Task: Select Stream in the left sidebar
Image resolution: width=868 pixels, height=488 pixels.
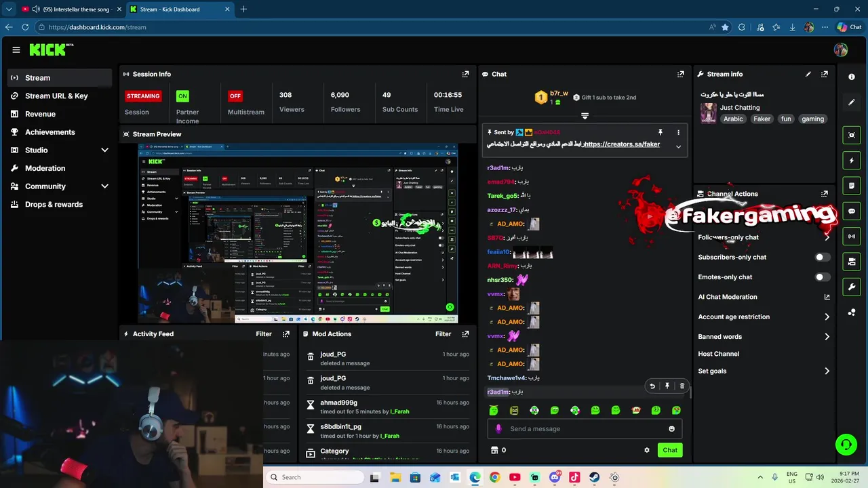Action: (60, 78)
